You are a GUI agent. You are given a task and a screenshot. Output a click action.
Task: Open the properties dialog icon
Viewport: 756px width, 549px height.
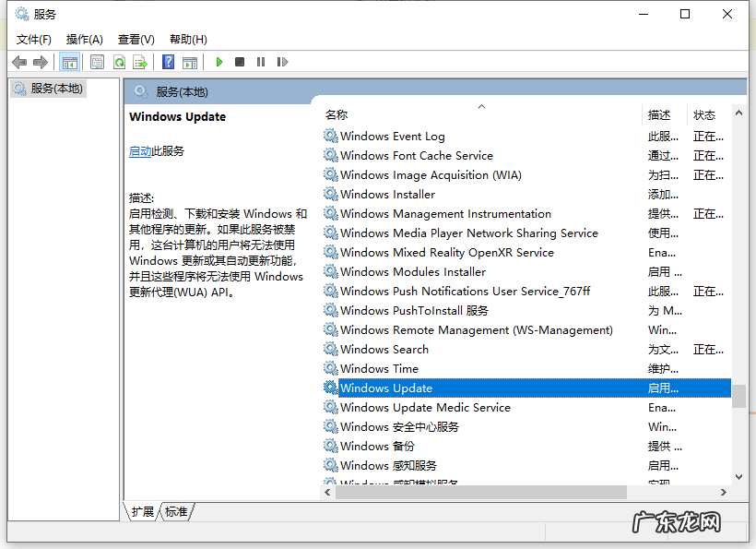pyautogui.click(x=97, y=61)
